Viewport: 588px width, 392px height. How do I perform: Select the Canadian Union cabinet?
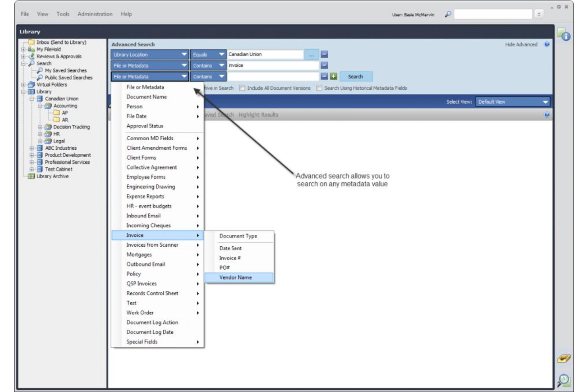click(62, 98)
